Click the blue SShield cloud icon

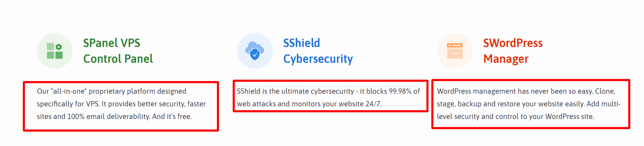point(255,51)
